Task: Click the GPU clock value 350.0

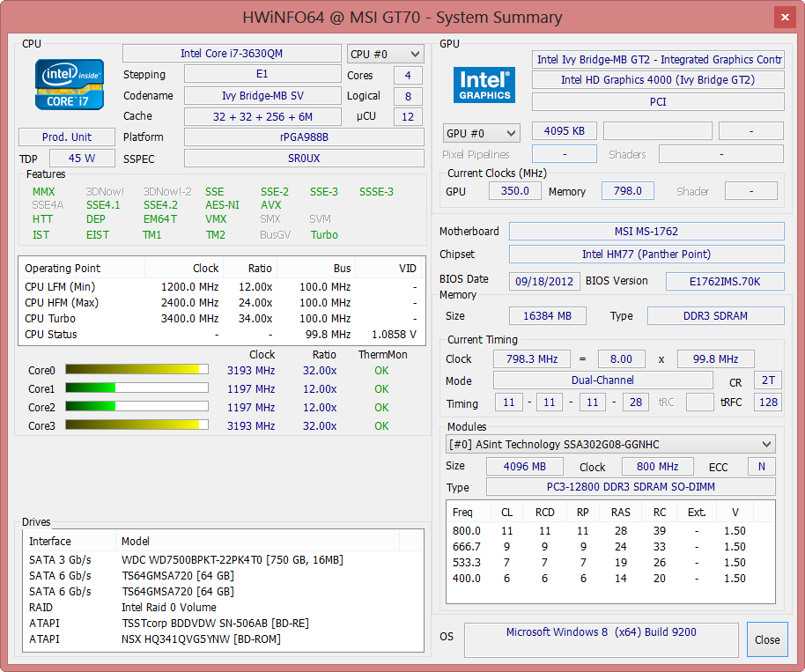Action: click(x=515, y=190)
